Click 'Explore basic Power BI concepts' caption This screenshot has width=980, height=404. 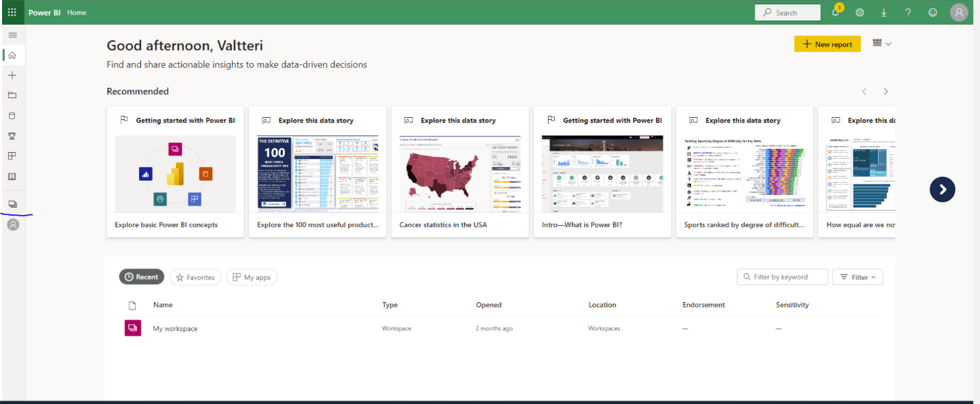point(166,225)
